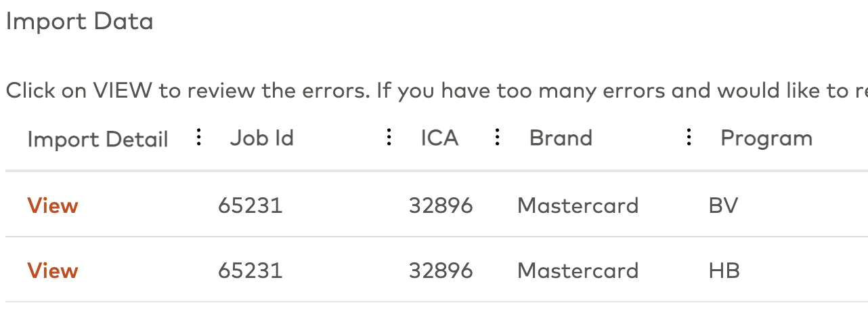Select Job Id 65231 in the BV row
Screen dimensions: 868x320
(x=250, y=205)
